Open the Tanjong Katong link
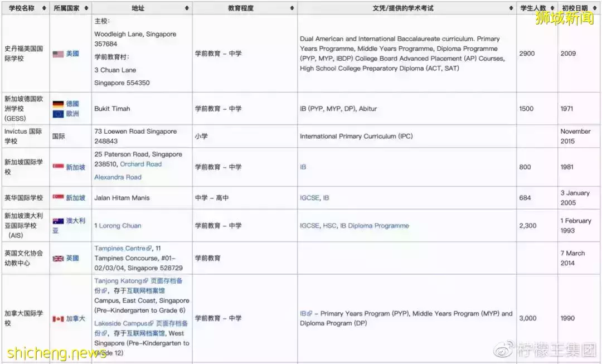The height and width of the screenshot is (364, 602). [118, 281]
